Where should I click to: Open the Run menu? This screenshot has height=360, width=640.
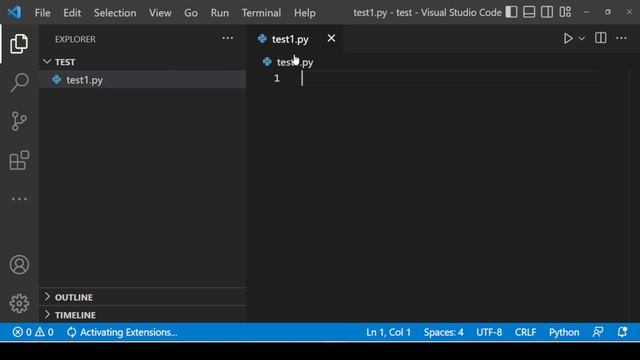[x=220, y=13]
